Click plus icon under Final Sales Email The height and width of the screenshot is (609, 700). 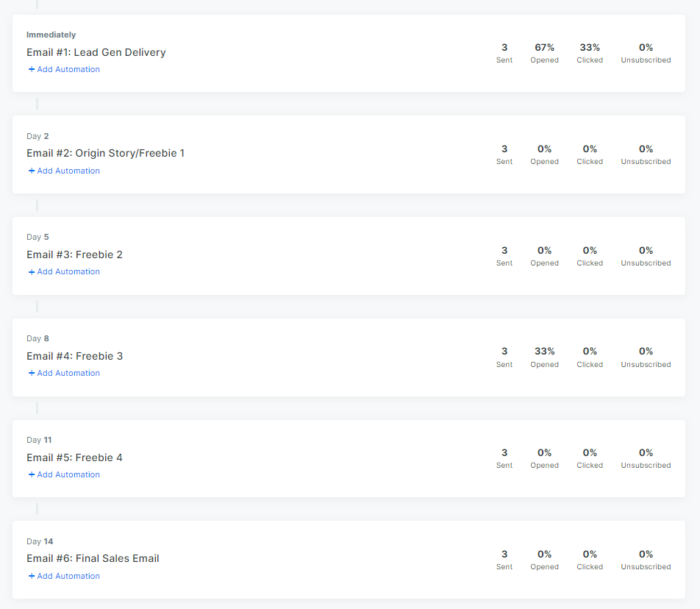(x=32, y=577)
